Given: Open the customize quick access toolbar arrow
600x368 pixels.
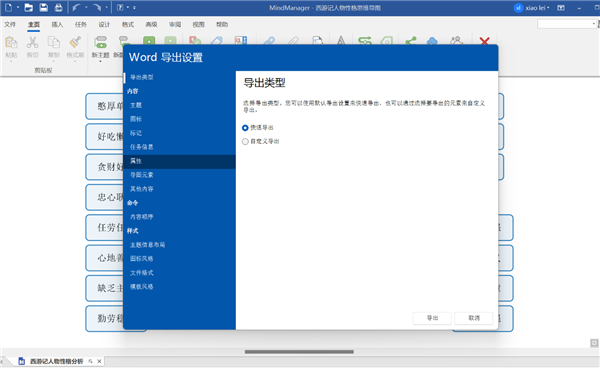Looking at the screenshot, I should 134,7.
